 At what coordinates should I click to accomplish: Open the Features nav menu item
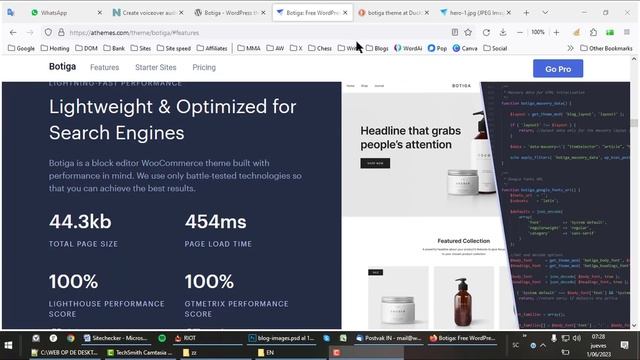pyautogui.click(x=104, y=67)
